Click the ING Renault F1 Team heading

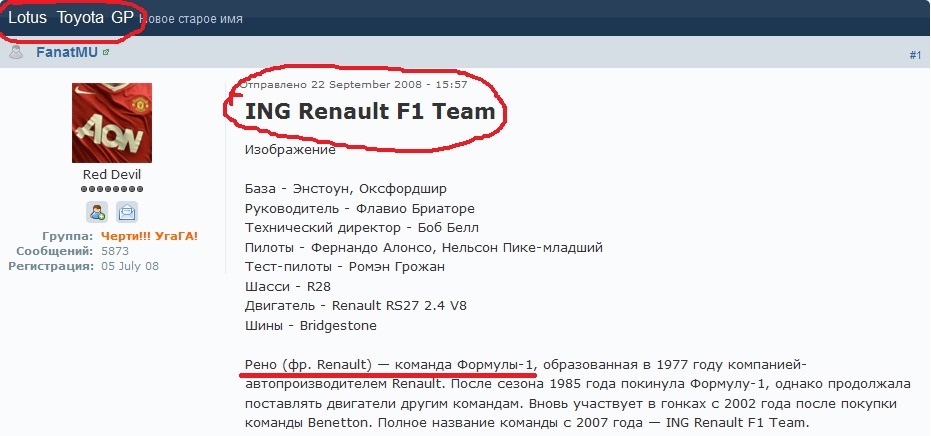point(370,111)
